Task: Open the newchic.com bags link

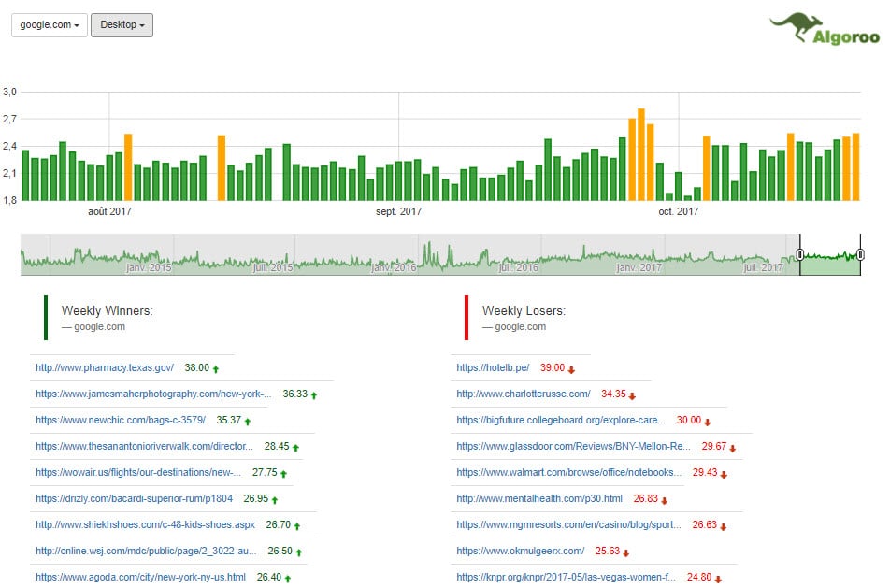Action: point(121,420)
